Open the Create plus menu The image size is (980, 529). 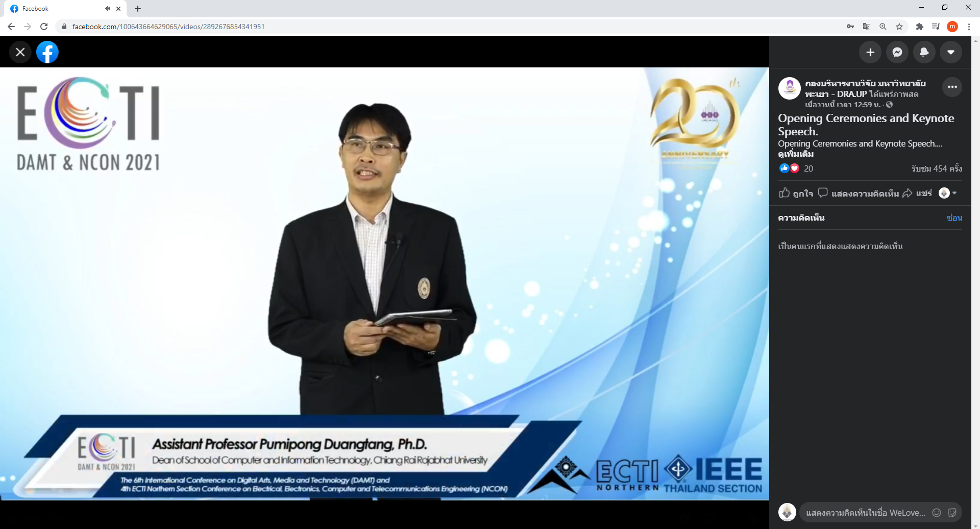(x=870, y=52)
